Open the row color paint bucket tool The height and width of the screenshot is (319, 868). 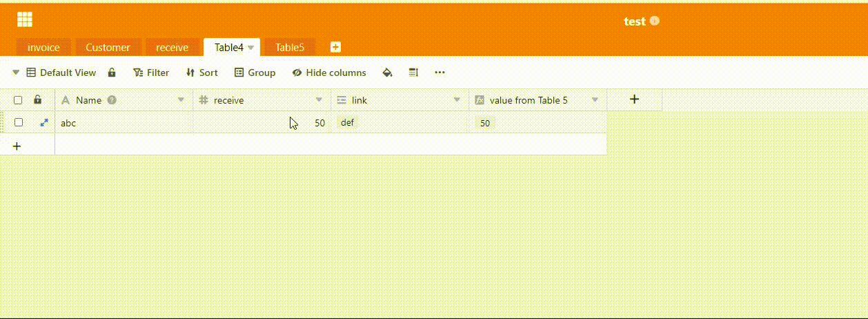[387, 72]
